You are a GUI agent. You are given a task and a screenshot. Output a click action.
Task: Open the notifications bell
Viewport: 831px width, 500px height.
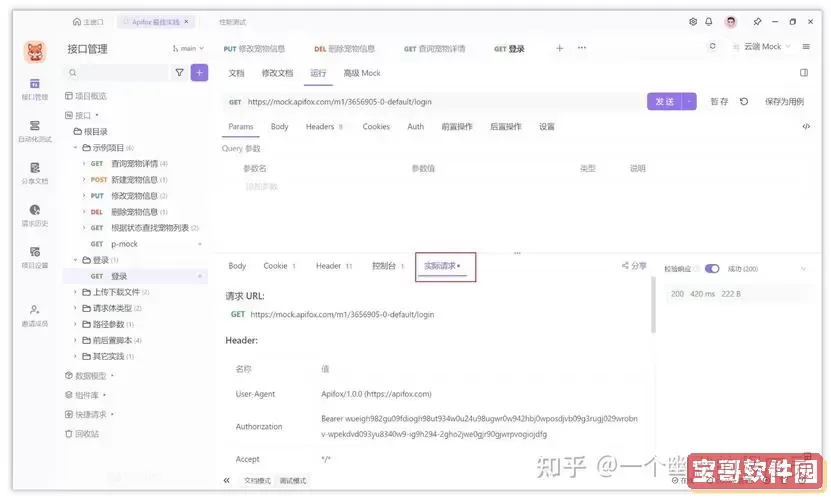point(709,22)
